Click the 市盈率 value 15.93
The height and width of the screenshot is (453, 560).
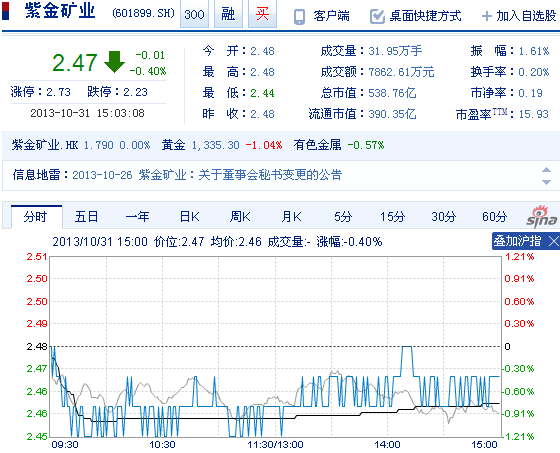tap(533, 114)
